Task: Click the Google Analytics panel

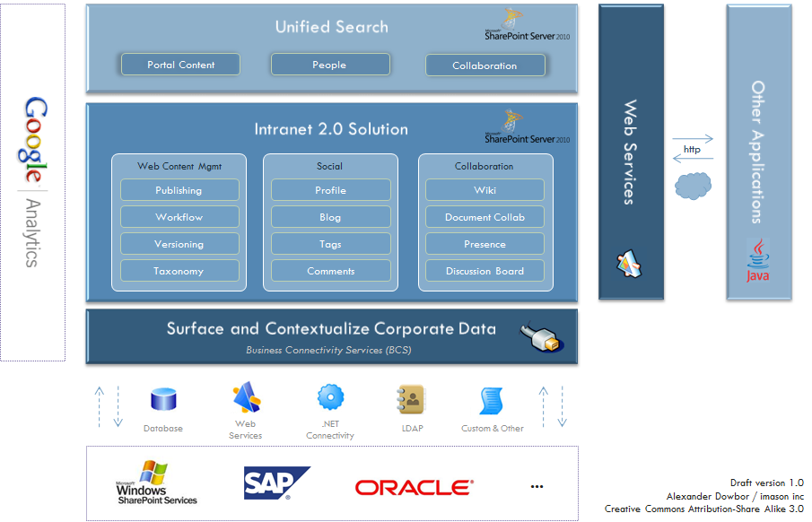Action: (32, 182)
